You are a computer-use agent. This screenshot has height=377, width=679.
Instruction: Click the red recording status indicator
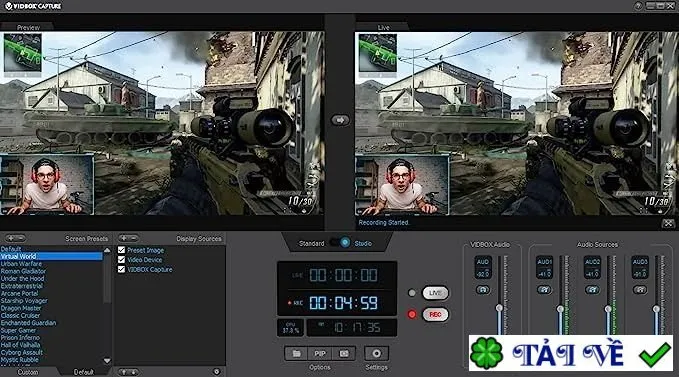click(x=412, y=314)
